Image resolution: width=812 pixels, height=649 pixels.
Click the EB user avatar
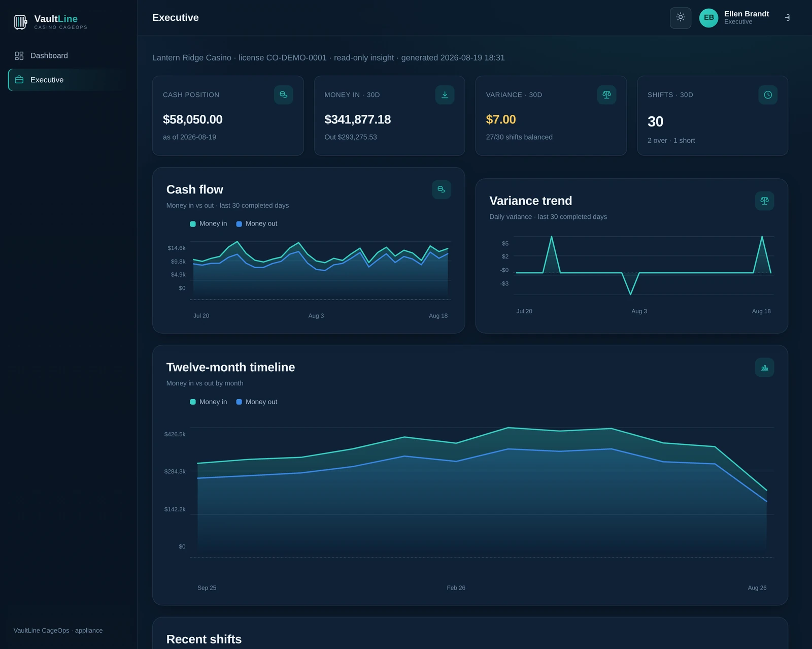708,18
